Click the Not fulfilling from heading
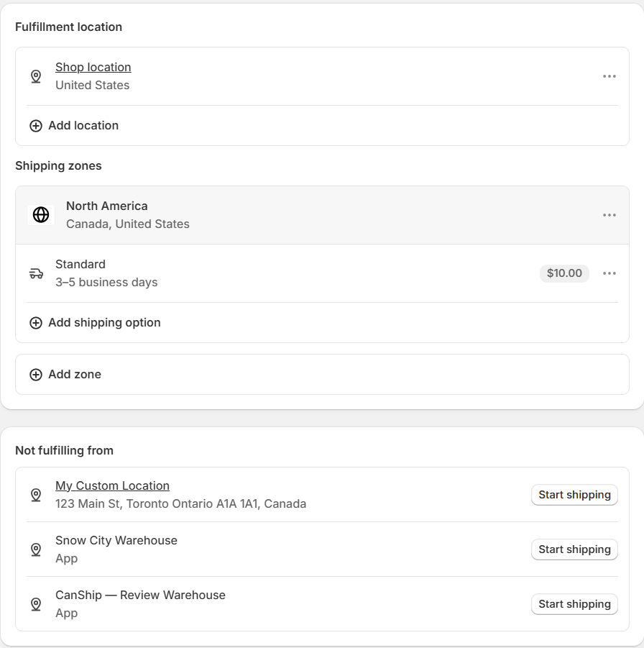The height and width of the screenshot is (648, 644). pyautogui.click(x=64, y=450)
